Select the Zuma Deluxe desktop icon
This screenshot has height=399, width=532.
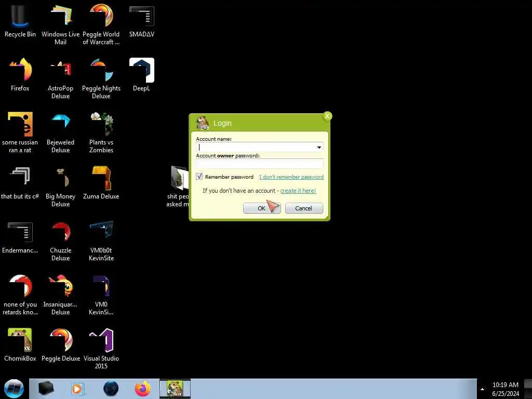[x=101, y=182]
